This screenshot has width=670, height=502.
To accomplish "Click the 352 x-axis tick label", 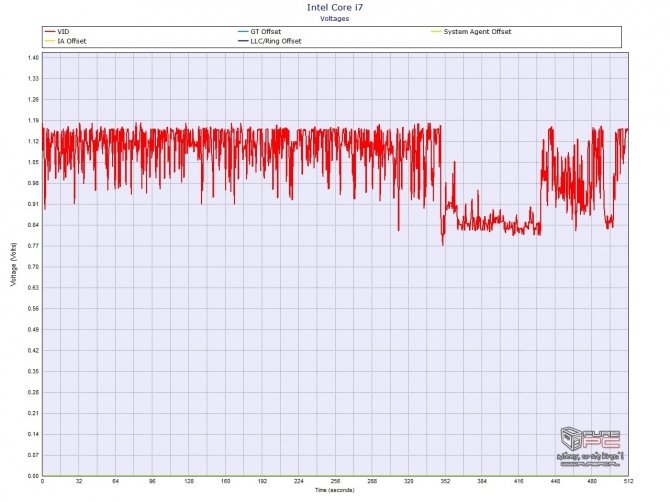I will click(445, 481).
